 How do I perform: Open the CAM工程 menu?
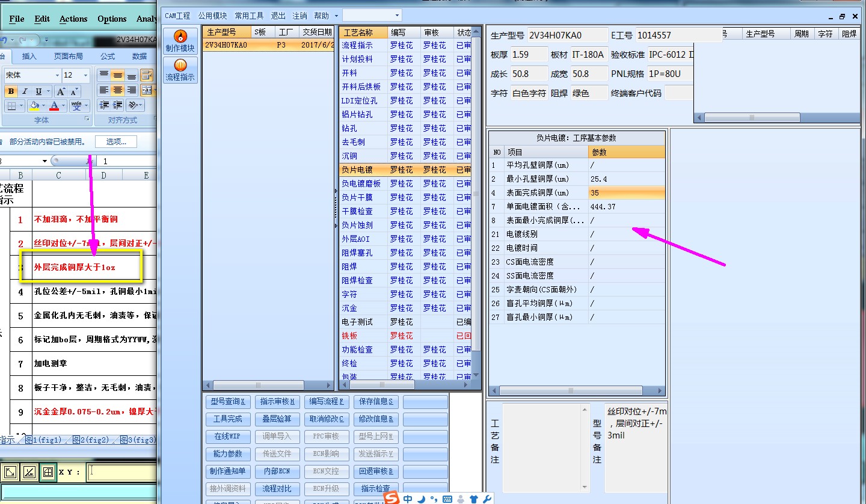coord(178,16)
